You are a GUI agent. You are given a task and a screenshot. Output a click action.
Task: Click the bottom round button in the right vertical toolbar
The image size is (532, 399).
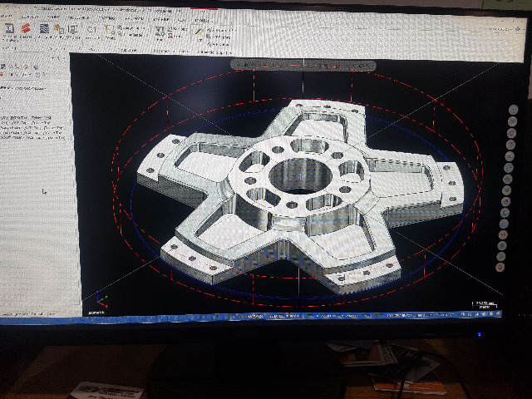coord(500,268)
